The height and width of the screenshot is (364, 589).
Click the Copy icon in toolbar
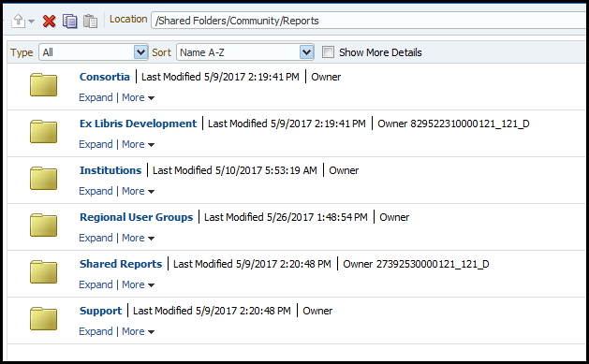70,21
